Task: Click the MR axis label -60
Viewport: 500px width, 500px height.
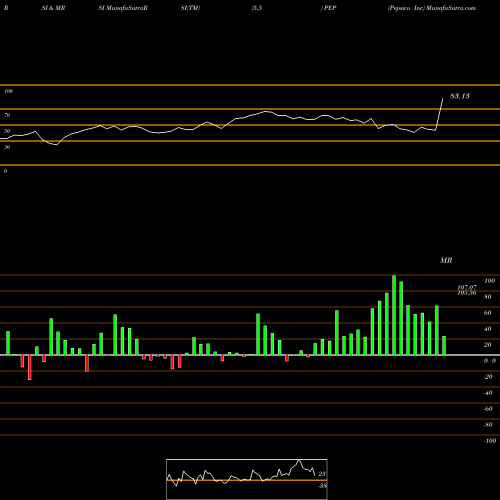Action: click(x=488, y=409)
